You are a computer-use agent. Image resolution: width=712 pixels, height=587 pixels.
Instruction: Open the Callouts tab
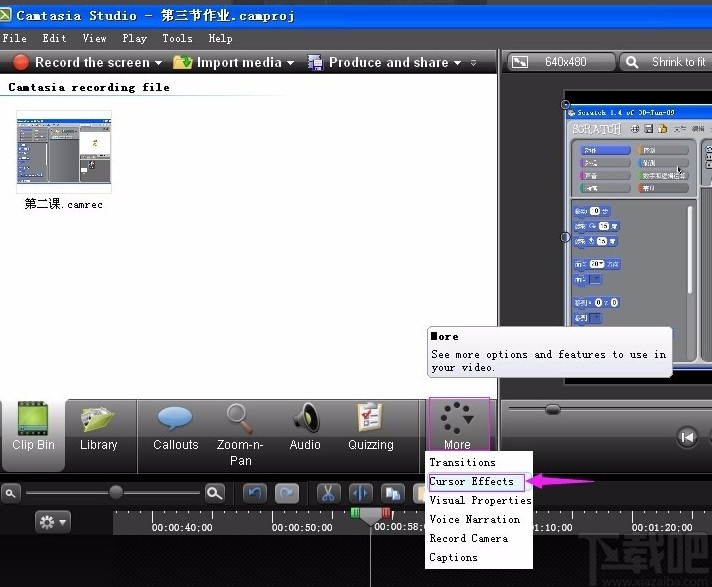click(175, 429)
